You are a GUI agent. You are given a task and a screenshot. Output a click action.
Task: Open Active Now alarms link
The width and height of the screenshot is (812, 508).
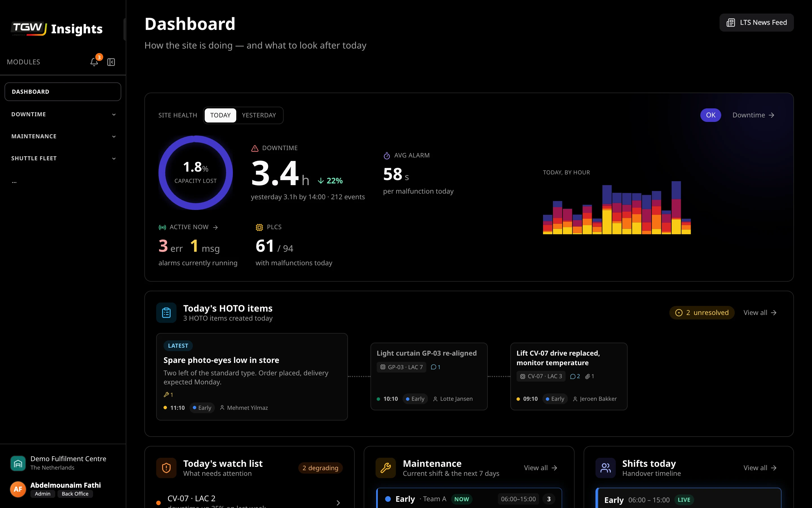189,227
